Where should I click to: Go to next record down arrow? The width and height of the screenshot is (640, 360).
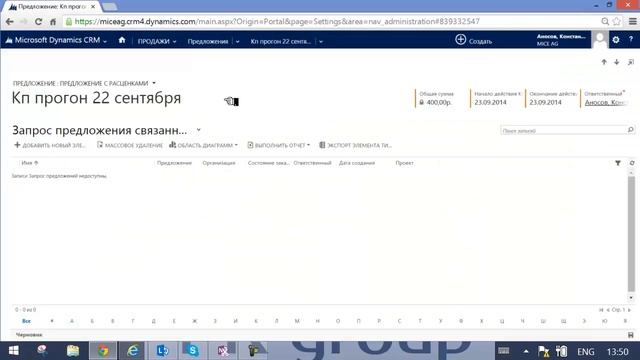click(x=616, y=62)
